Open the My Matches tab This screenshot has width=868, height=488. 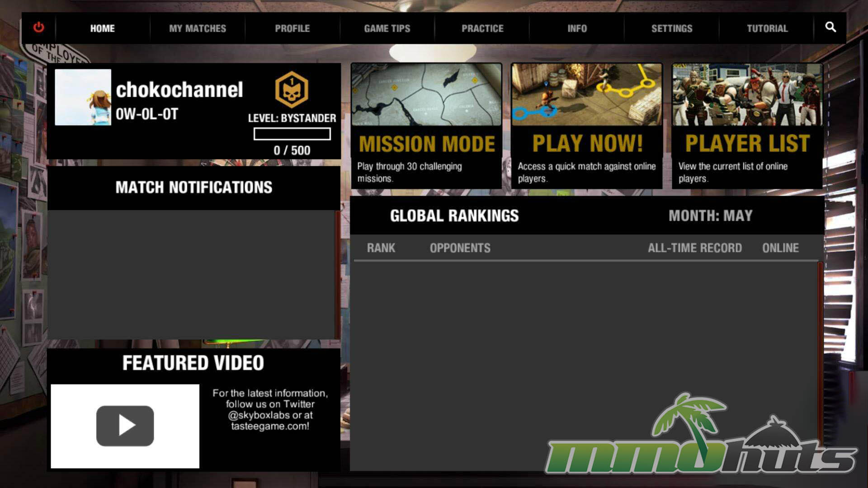coord(198,28)
